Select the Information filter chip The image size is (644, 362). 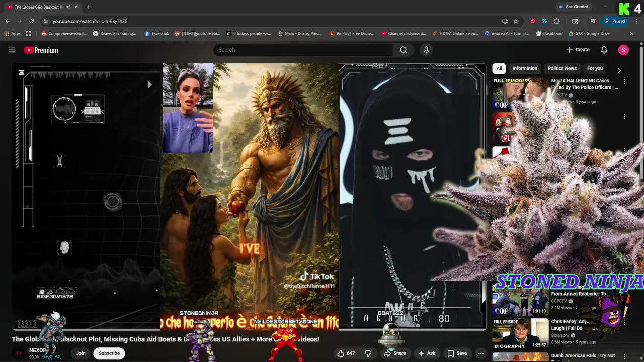525,68
